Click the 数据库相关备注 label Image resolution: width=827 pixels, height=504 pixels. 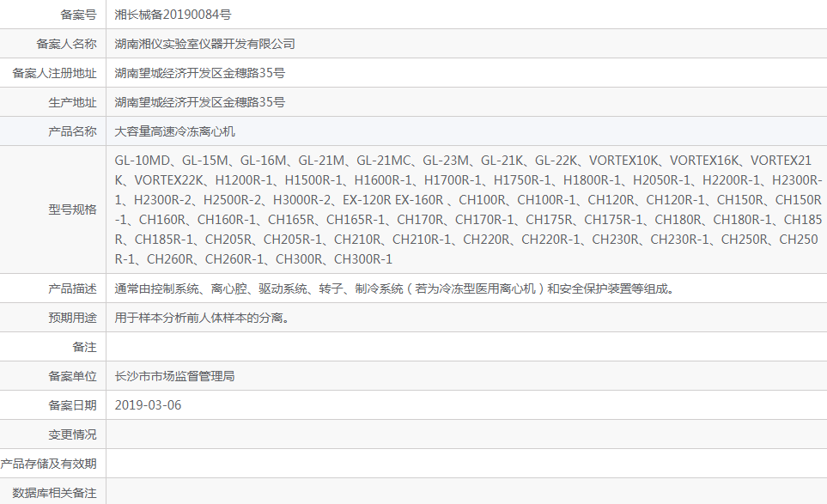[54, 493]
